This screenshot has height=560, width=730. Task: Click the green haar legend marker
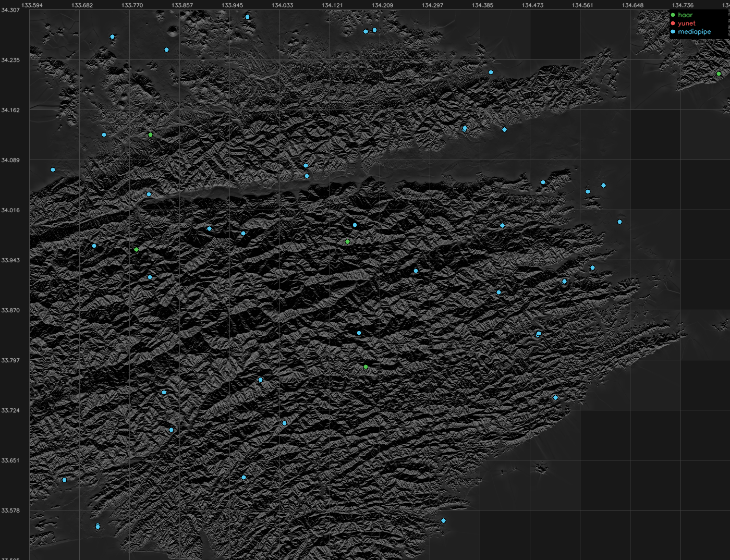coord(673,15)
